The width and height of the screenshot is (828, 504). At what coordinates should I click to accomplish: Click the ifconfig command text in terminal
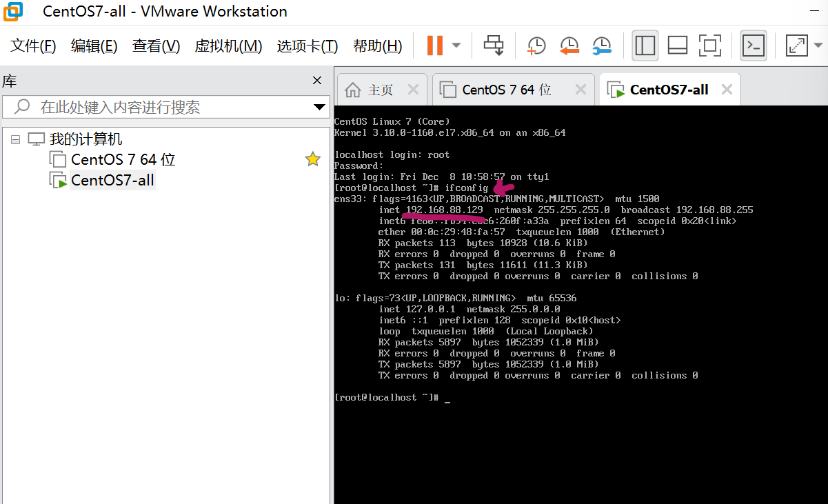(x=466, y=188)
